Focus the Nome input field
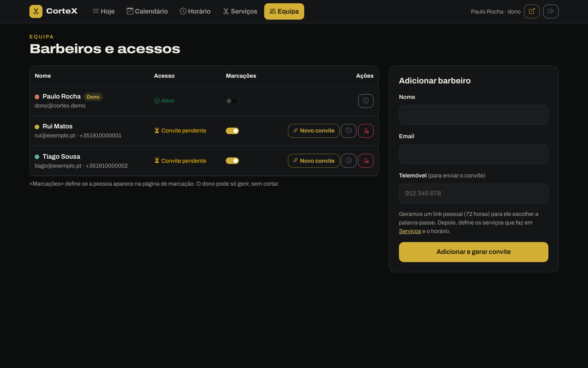 pos(473,115)
